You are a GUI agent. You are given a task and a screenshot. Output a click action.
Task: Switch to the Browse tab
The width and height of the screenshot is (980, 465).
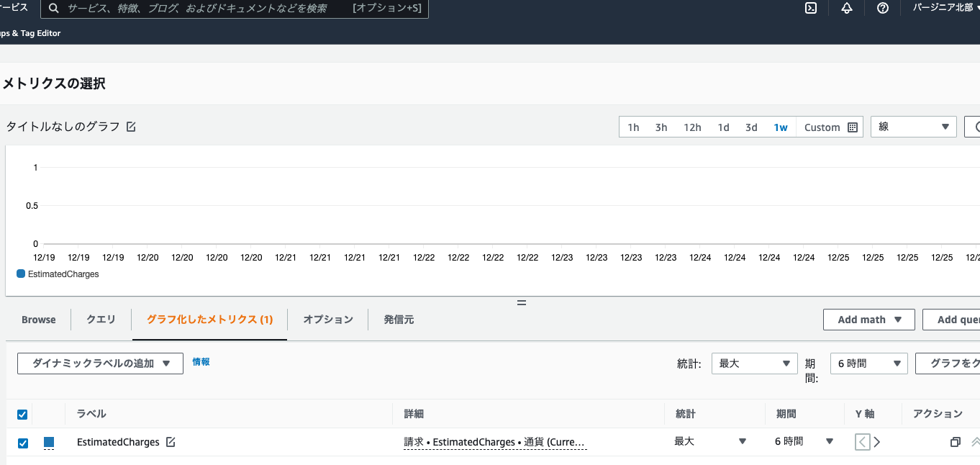coord(38,320)
